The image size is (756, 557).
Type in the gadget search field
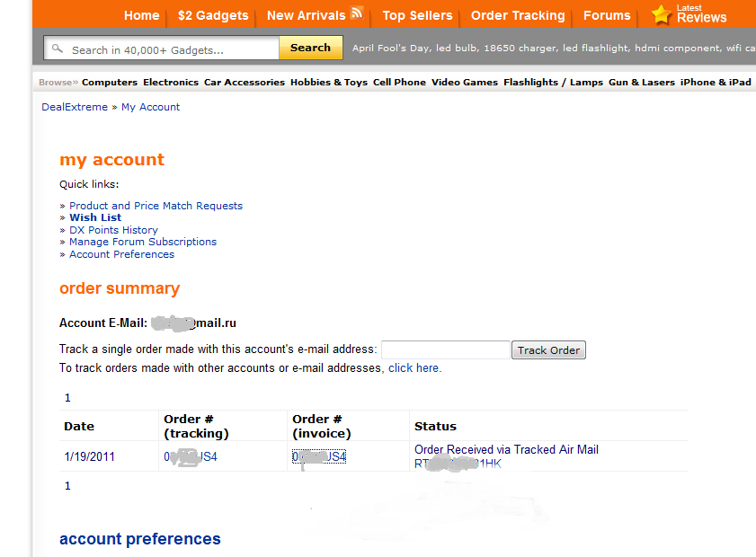[171, 49]
